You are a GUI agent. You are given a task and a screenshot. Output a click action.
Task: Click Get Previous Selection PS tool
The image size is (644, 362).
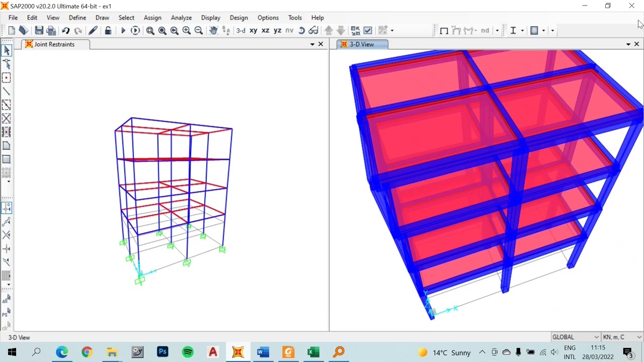pos(7,313)
